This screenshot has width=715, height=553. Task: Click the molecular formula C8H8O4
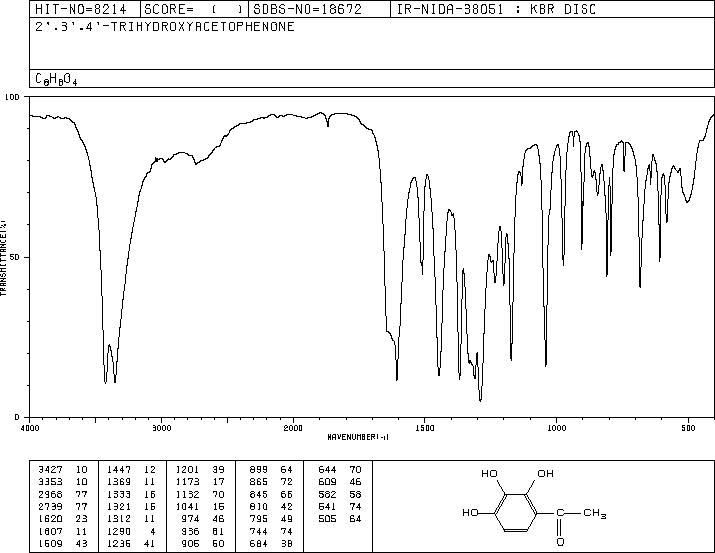[x=56, y=79]
